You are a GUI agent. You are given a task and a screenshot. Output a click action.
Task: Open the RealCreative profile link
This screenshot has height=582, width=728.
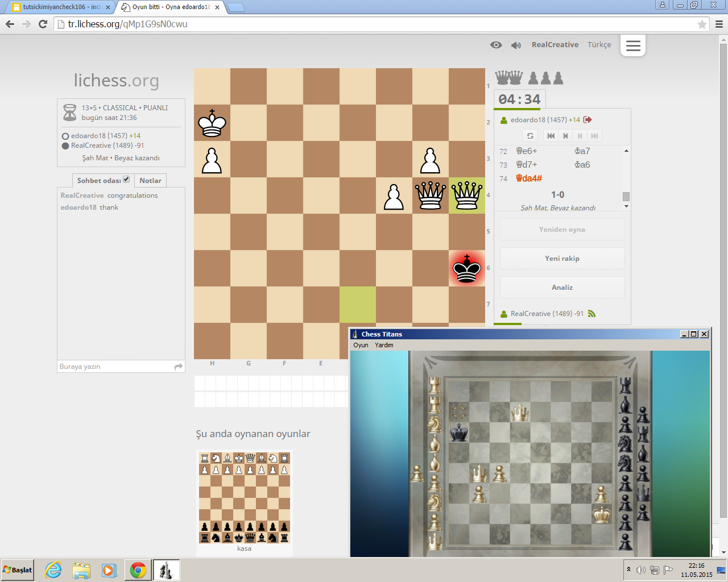tap(555, 45)
